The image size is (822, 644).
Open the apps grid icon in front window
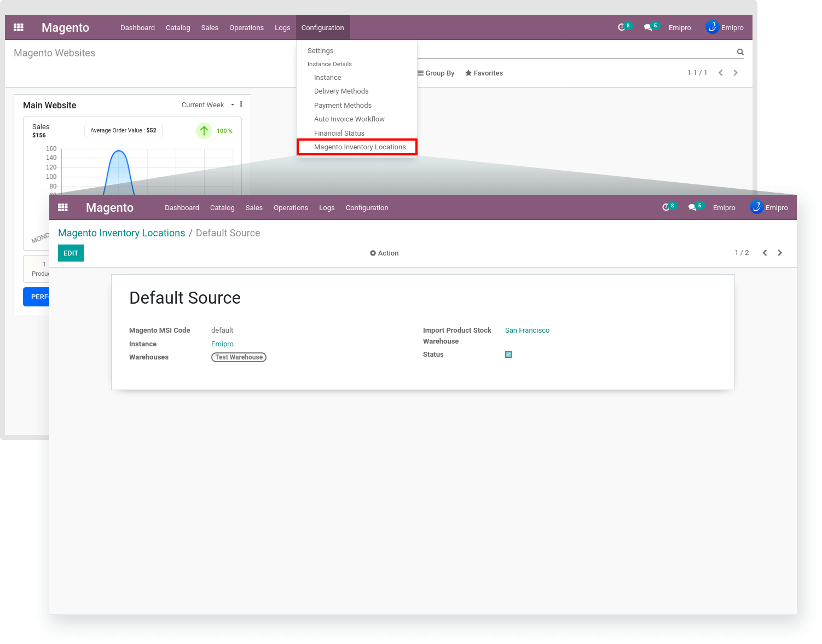click(63, 207)
